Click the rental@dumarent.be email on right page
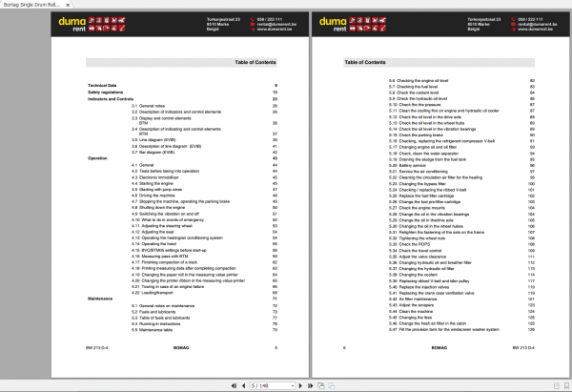The height and width of the screenshot is (392, 572). pyautogui.click(x=538, y=24)
